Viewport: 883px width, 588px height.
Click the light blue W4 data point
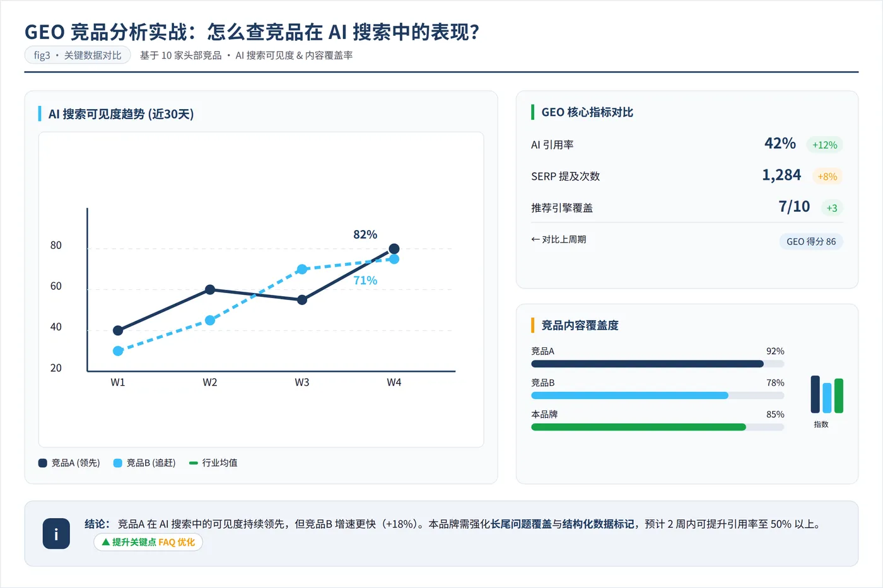[x=394, y=259]
